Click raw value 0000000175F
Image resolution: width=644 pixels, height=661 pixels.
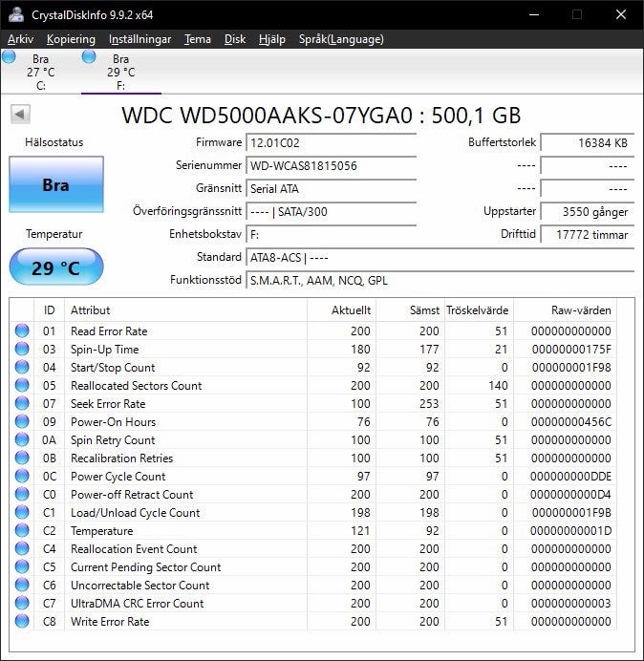571,350
